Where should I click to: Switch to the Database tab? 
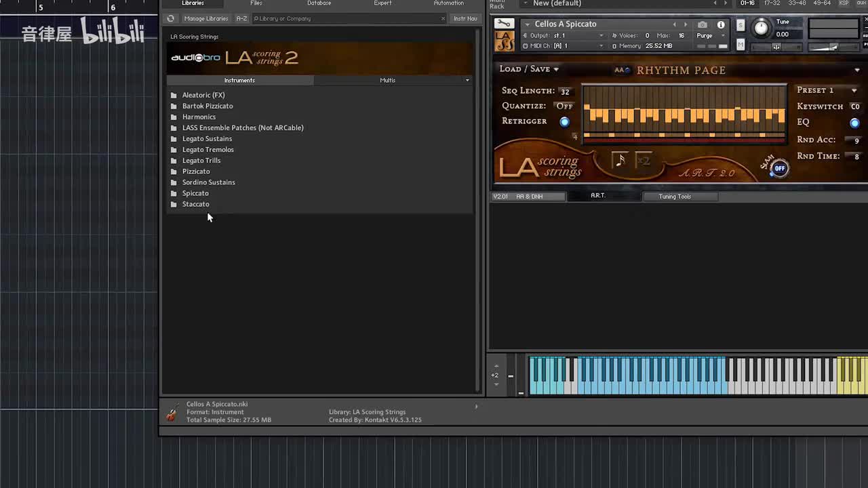319,3
